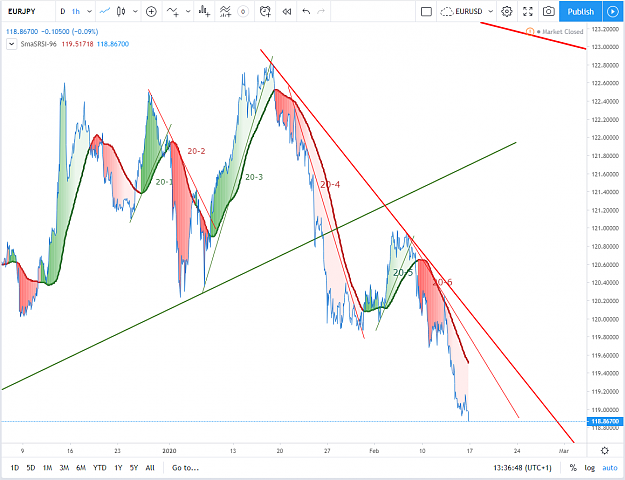Select the candlestick chart style icon
This screenshot has height=480, width=625.
tap(121, 12)
